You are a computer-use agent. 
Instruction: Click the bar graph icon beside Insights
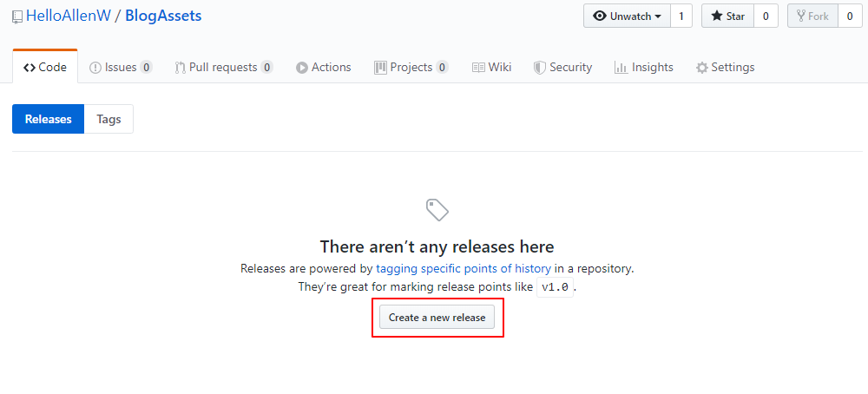click(621, 68)
